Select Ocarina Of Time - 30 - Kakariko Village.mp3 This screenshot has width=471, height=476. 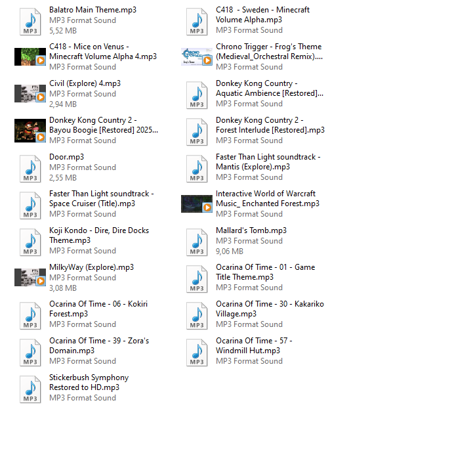click(x=270, y=309)
